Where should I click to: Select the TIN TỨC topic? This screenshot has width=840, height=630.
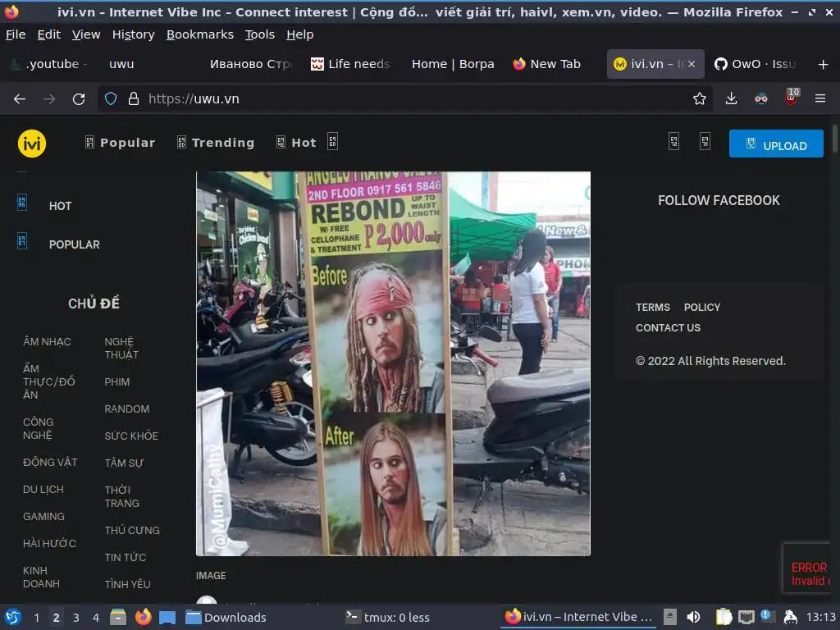[126, 557]
